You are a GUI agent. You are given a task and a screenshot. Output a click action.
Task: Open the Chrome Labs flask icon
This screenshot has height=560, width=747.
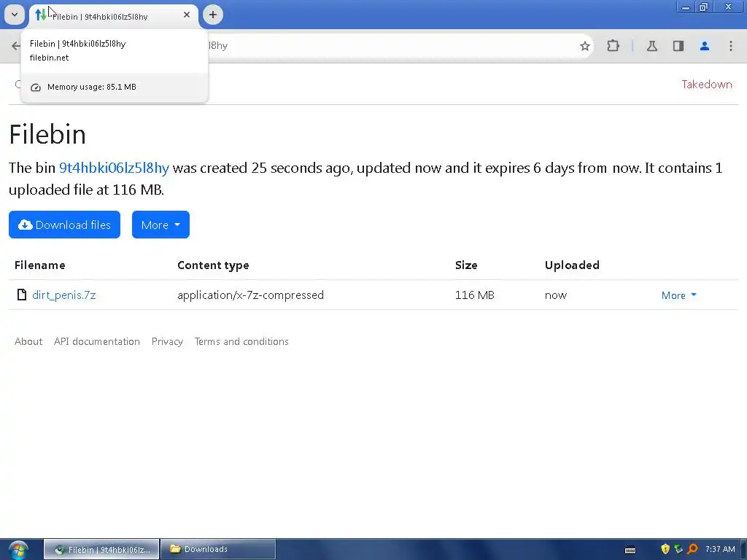651,46
